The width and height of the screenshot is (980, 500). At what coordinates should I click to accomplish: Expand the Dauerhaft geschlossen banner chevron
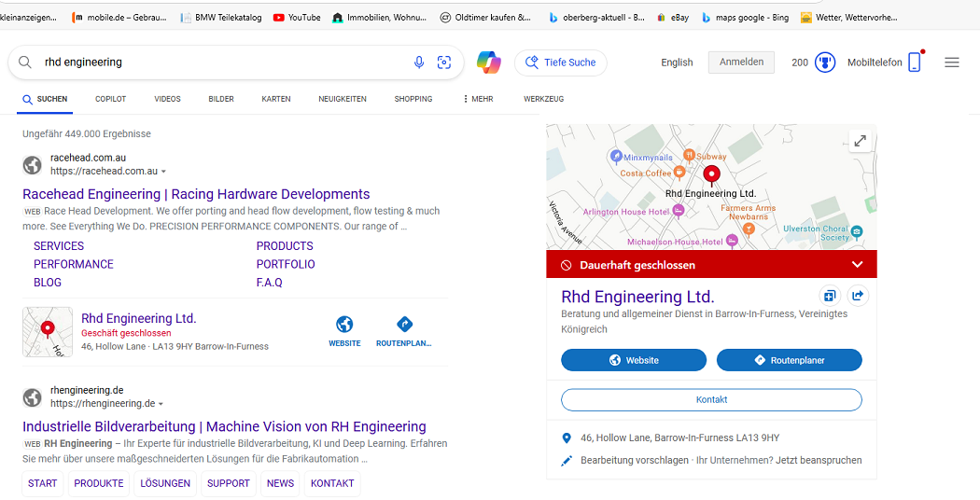point(857,265)
